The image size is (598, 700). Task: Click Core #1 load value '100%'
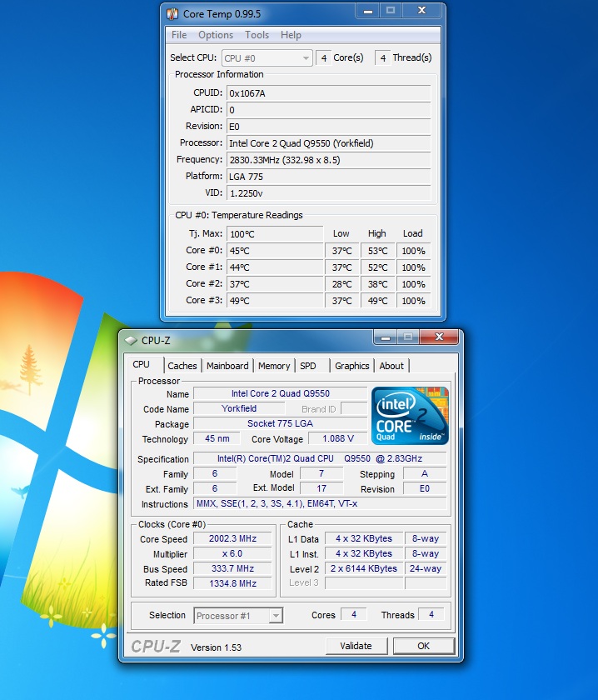coord(413,267)
